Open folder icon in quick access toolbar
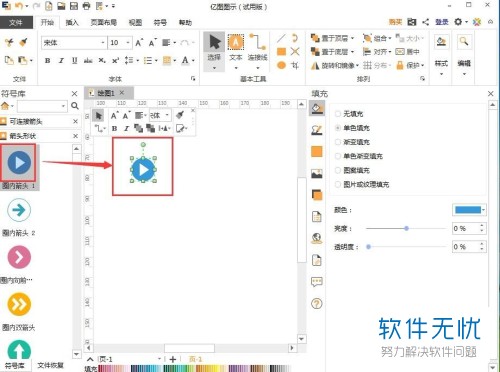500x372 pixels. 61,6
